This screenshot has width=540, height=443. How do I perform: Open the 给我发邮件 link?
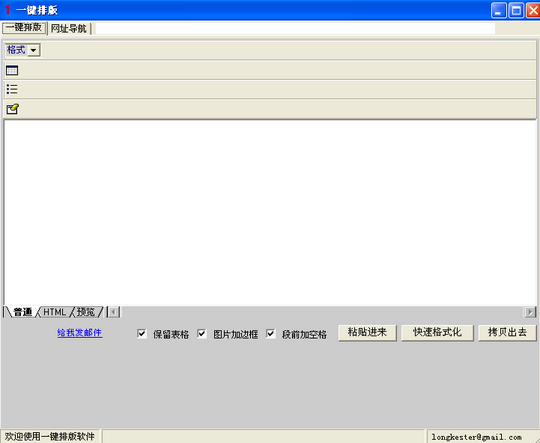80,333
